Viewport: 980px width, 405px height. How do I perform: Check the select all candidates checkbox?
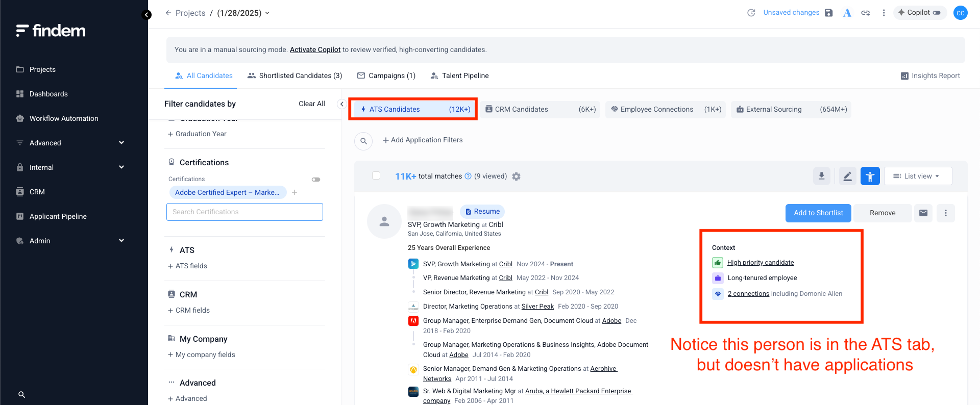[376, 176]
